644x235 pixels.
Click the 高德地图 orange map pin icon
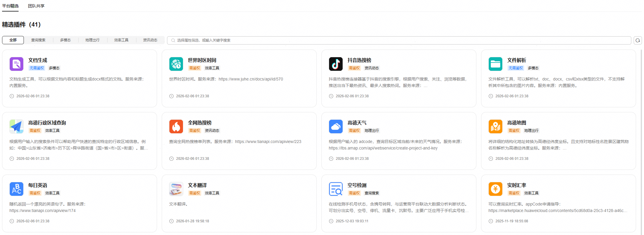tap(496, 126)
